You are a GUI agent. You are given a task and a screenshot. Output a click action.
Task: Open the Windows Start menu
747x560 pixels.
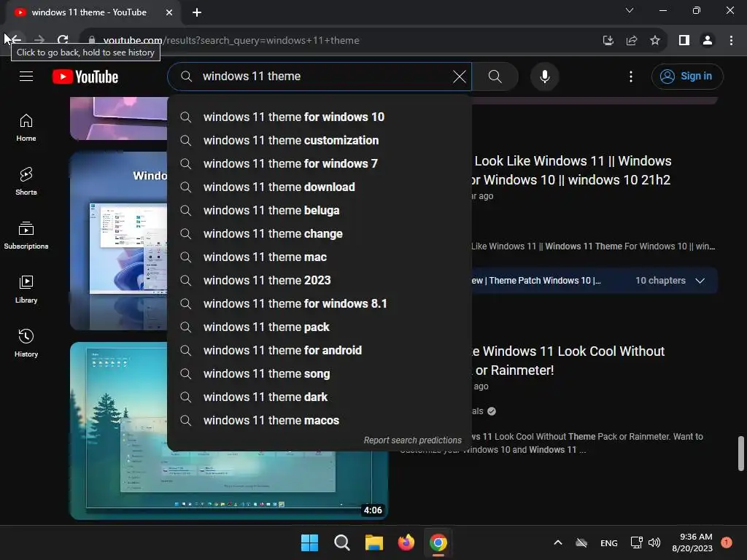click(x=309, y=542)
